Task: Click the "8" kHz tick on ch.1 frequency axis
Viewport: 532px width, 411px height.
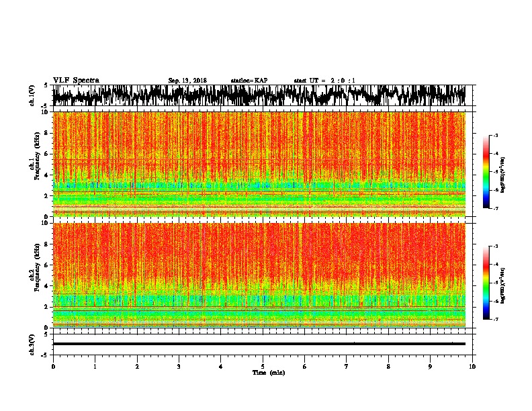Action: 46,133
